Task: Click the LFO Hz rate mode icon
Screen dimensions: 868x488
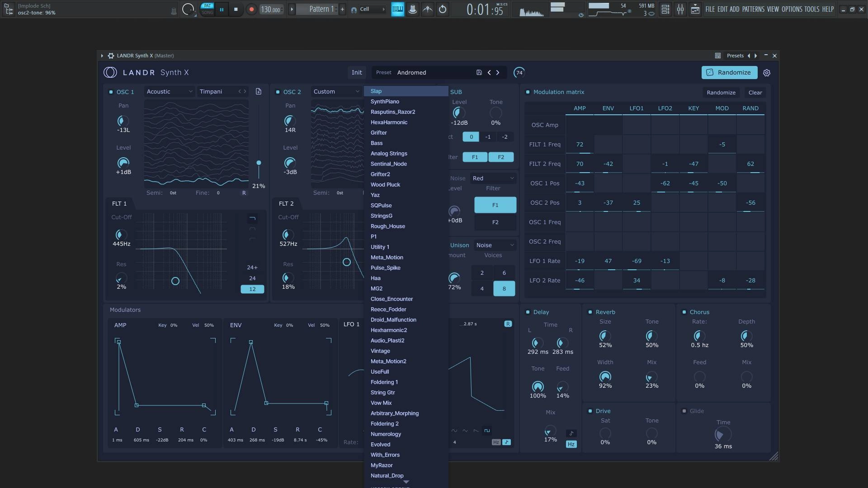Action: coord(496,442)
